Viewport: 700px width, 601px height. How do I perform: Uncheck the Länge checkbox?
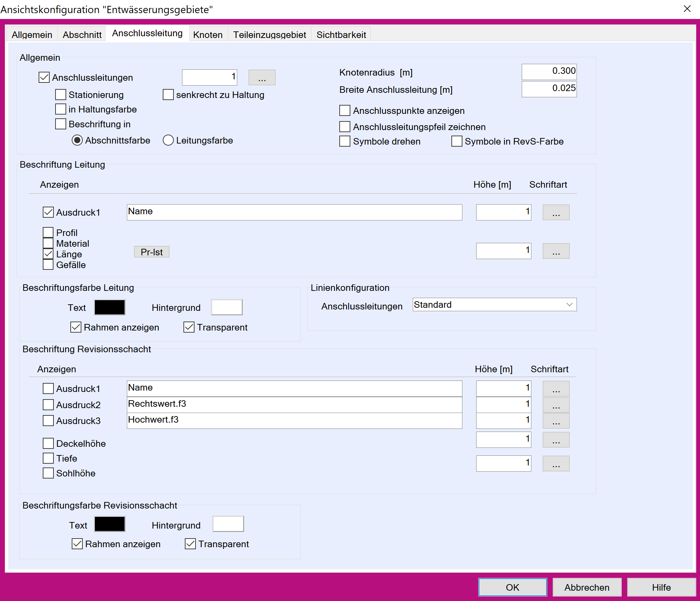tap(48, 254)
